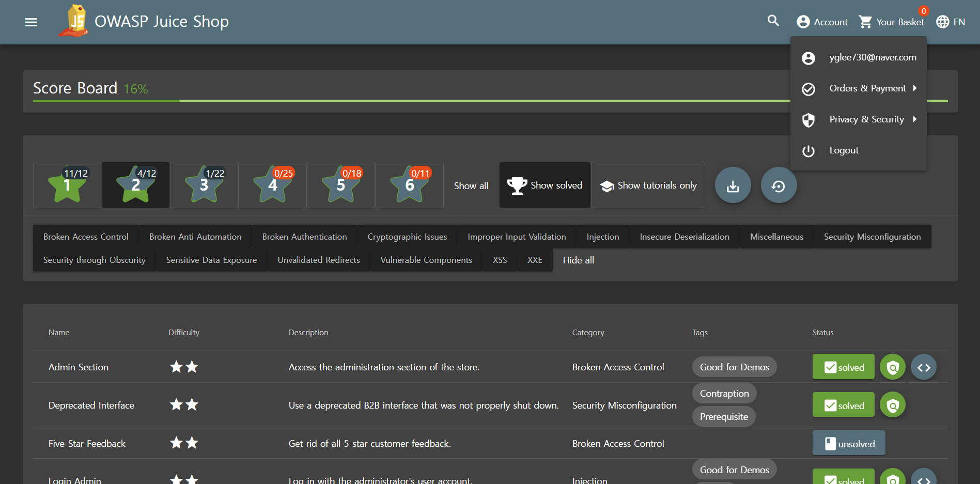The height and width of the screenshot is (484, 980).
Task: Click Hide all categories
Action: point(578,260)
